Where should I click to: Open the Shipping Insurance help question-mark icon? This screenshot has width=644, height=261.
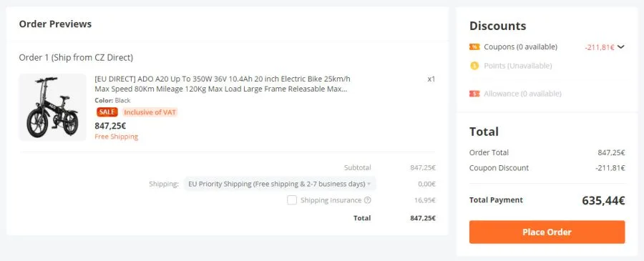point(368,200)
